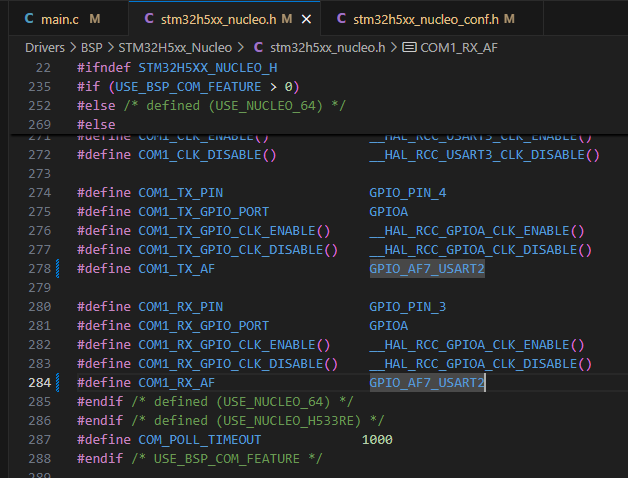Click GPIO_AF7_USART2 value on line 284

click(427, 383)
